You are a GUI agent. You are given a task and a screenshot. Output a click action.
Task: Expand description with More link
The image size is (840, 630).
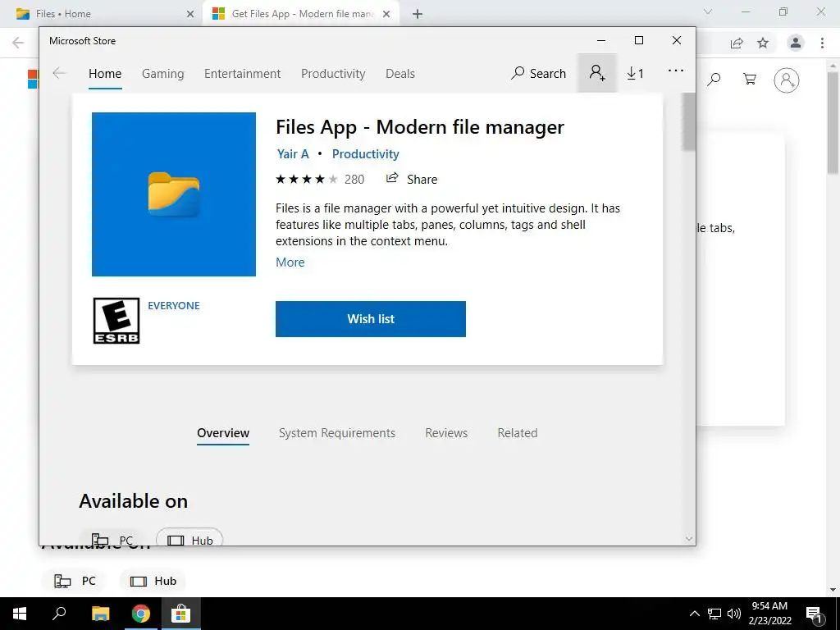[x=290, y=262]
